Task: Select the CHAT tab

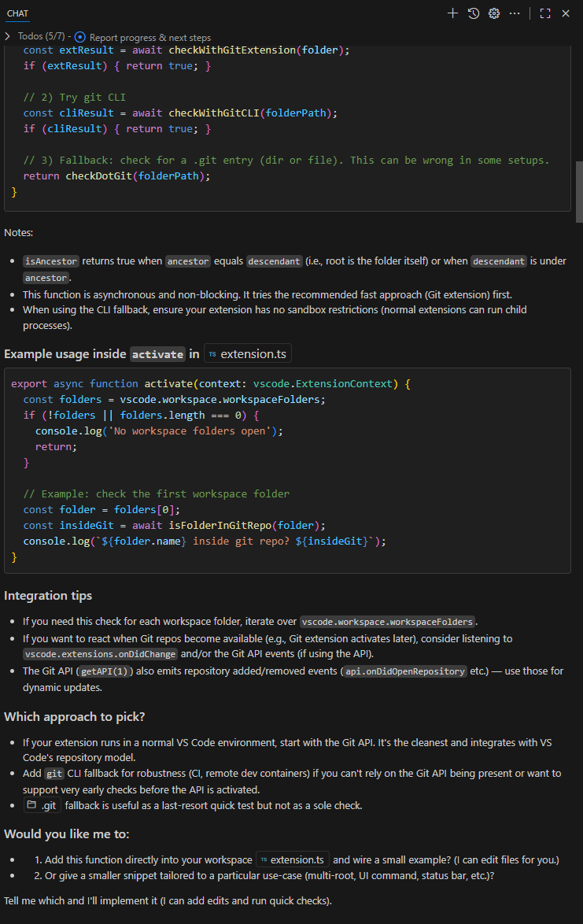Action: tap(17, 13)
